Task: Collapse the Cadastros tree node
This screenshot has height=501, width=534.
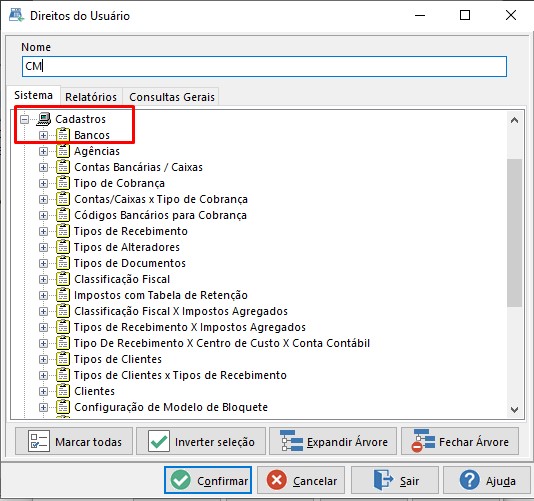Action: pyautogui.click(x=24, y=119)
